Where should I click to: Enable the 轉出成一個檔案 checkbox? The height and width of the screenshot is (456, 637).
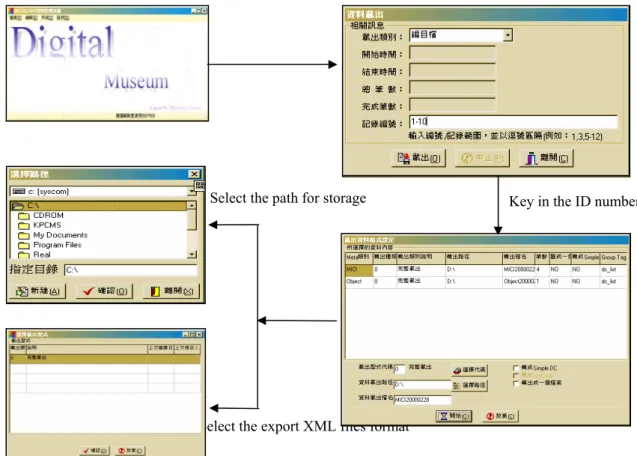pos(516,383)
